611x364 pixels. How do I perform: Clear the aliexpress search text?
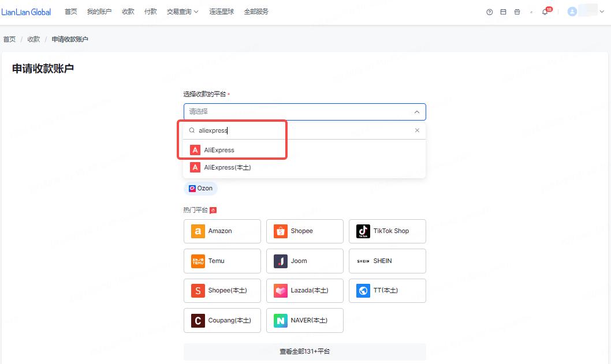(417, 130)
